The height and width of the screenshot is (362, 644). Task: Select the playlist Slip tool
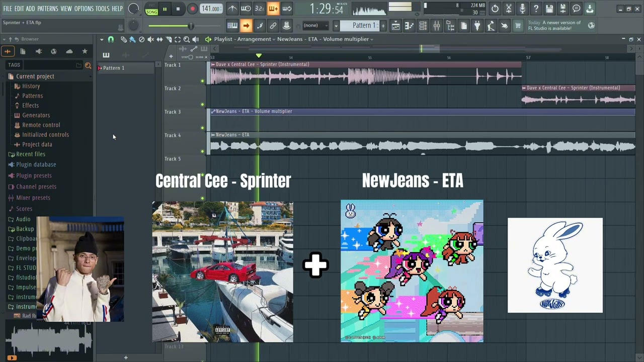pyautogui.click(x=159, y=39)
